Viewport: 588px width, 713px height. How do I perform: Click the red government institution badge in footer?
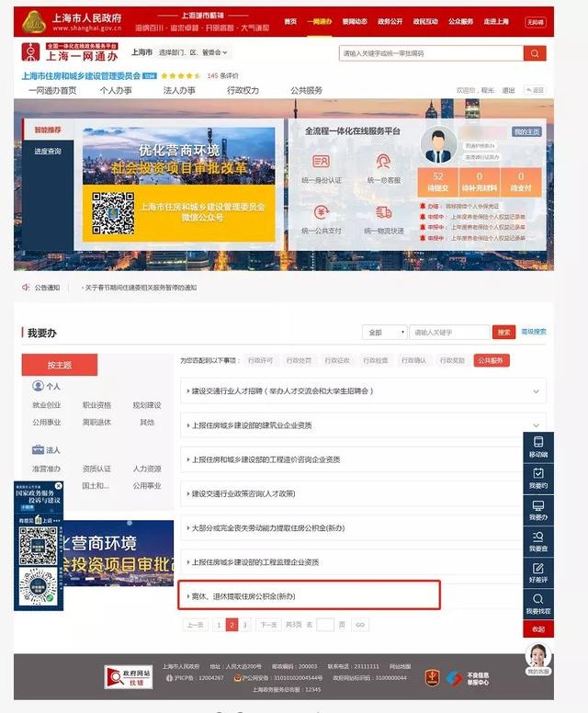432,678
